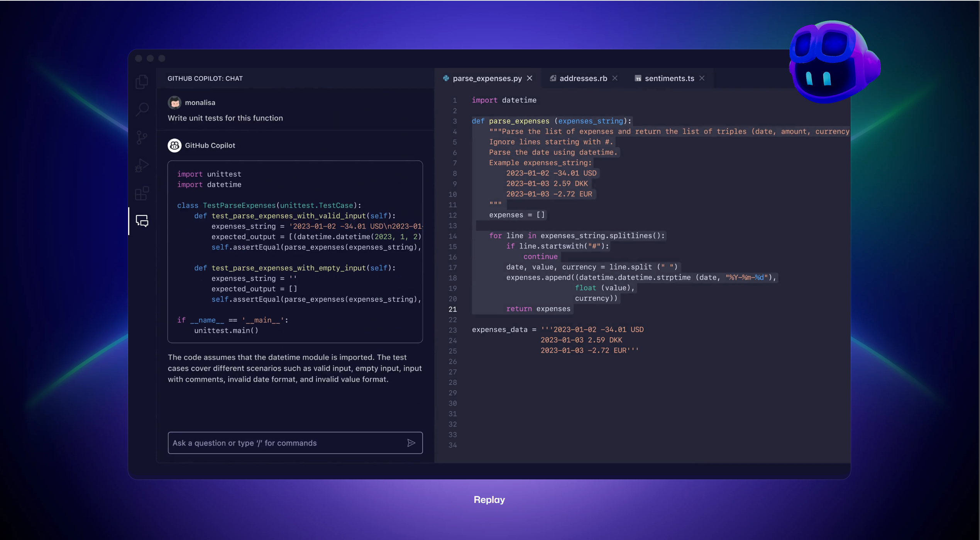Open Run and Debug icon

142,166
